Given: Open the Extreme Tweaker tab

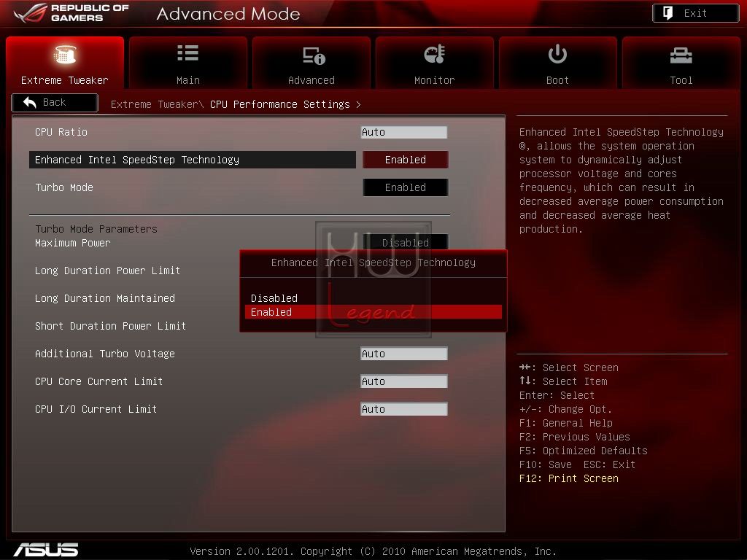Looking at the screenshot, I should (65, 63).
